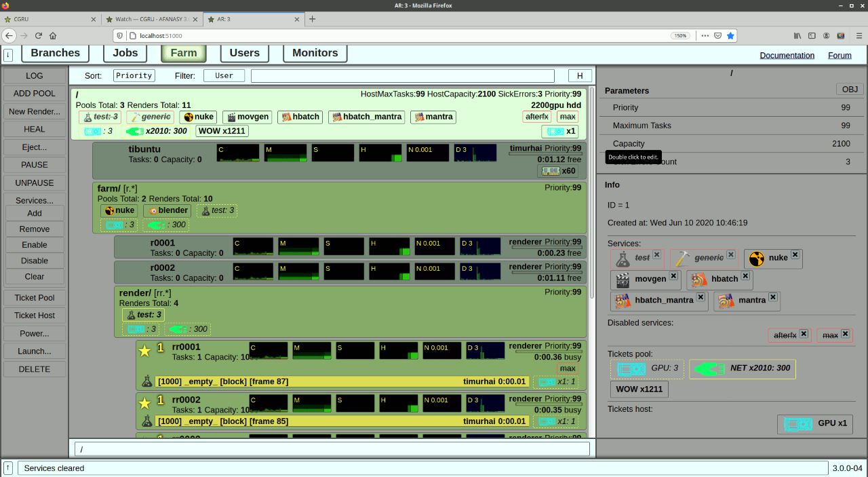The image size is (868, 477).
Task: Toggle the H button beside the filter field
Action: coord(580,76)
